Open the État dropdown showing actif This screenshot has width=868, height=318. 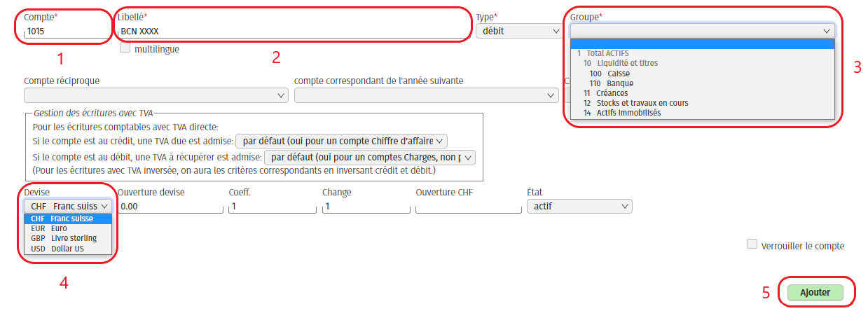(579, 207)
